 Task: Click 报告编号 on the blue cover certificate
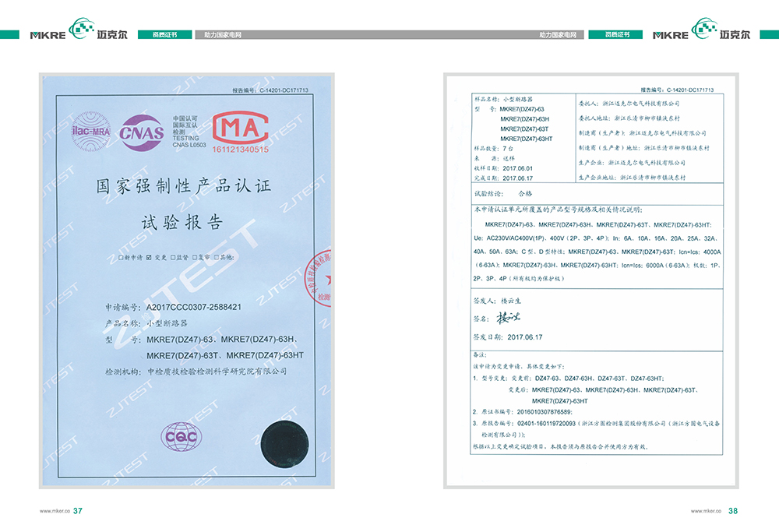pos(270,90)
